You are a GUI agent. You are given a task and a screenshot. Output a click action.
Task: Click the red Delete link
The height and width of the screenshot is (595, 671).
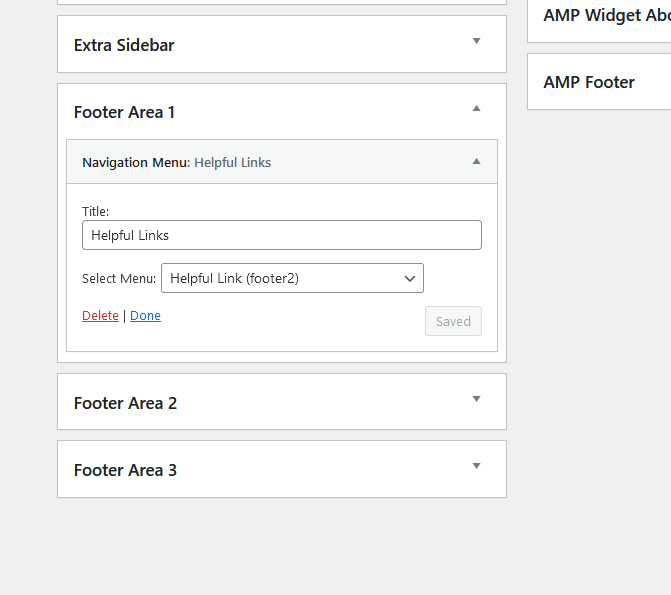[x=100, y=316]
